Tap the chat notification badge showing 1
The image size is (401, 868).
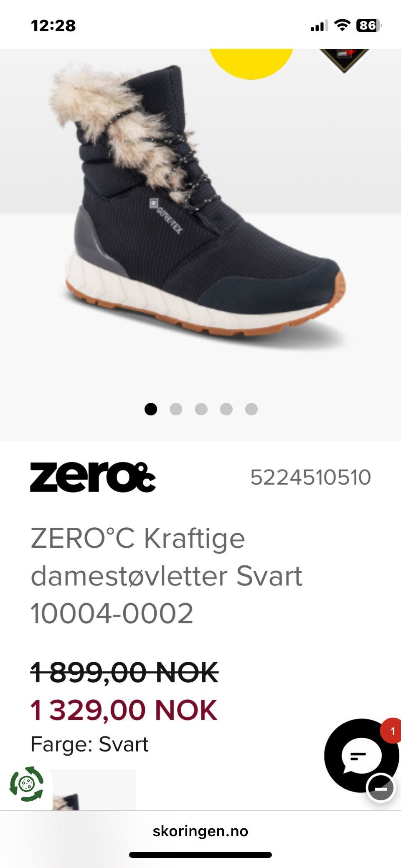coord(392,731)
